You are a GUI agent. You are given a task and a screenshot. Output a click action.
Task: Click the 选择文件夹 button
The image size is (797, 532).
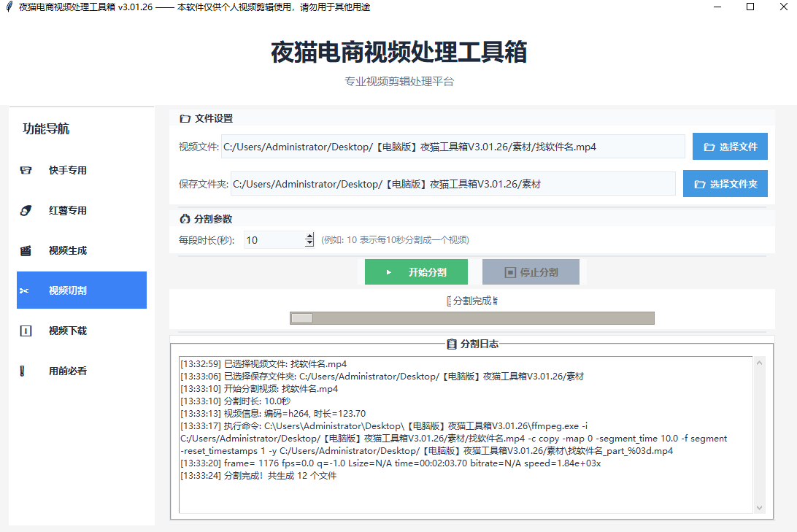(725, 183)
